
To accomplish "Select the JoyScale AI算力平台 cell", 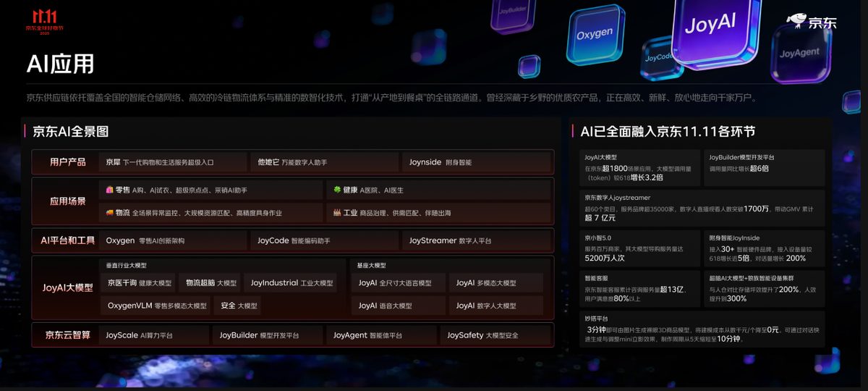I will pyautogui.click(x=153, y=335).
